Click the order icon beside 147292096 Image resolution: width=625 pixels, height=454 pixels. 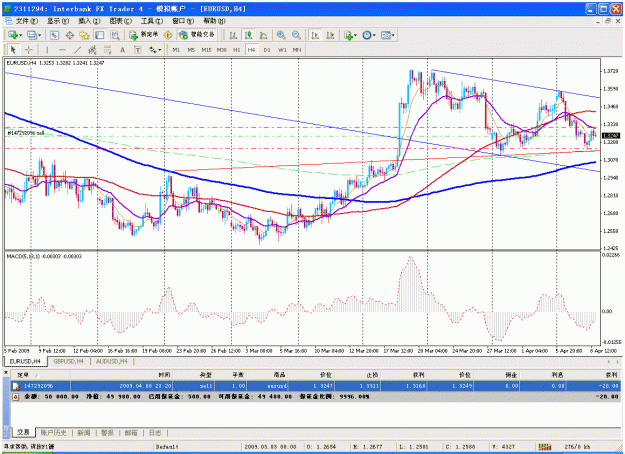[16, 386]
